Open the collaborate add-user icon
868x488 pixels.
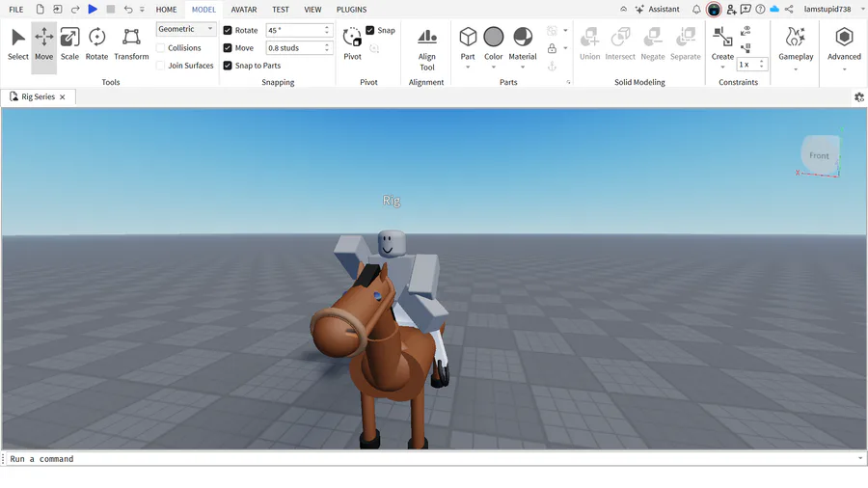click(x=731, y=10)
